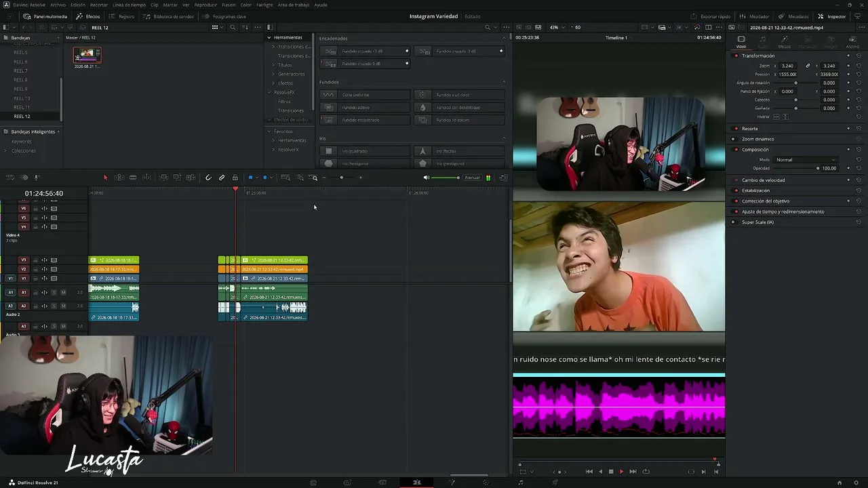The height and width of the screenshot is (488, 868).
Task: Toggle Zoom X/Y link chain
Action: click(808, 66)
